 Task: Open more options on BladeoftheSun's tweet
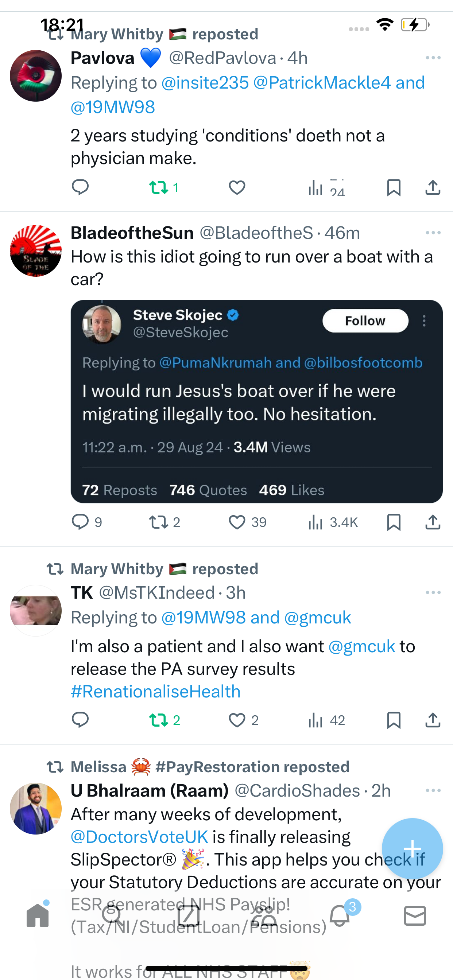433,233
